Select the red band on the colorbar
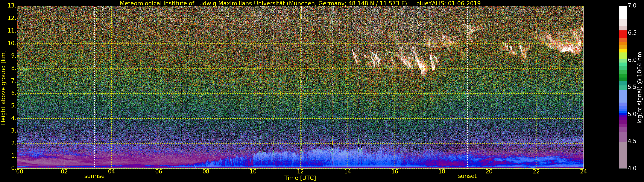This screenshot has width=644, height=182. [x=623, y=34]
